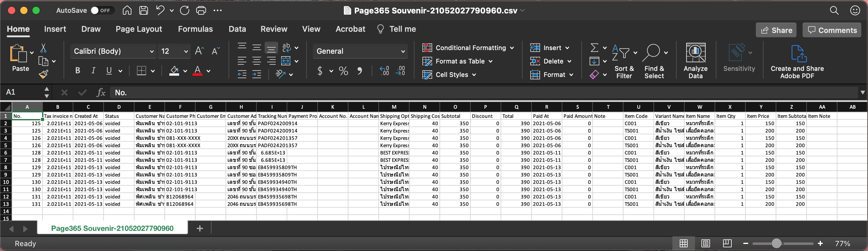Click the Increase Indent icon
Screen dimensions: 868x251
point(257,75)
